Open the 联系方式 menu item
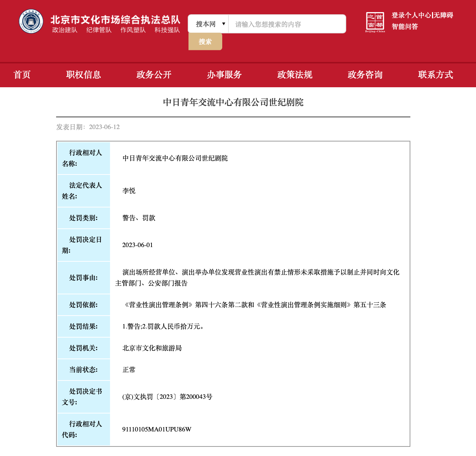Viewport: 476px width, 456px height. click(x=436, y=75)
